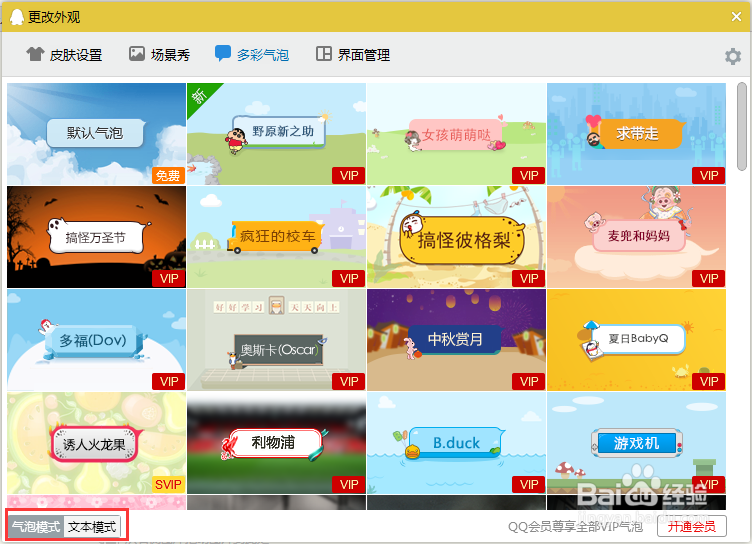Select the 游戏机 bubble theme

tap(636, 443)
